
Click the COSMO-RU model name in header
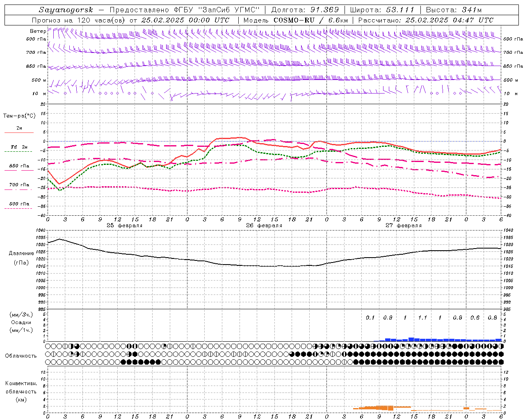point(294,20)
